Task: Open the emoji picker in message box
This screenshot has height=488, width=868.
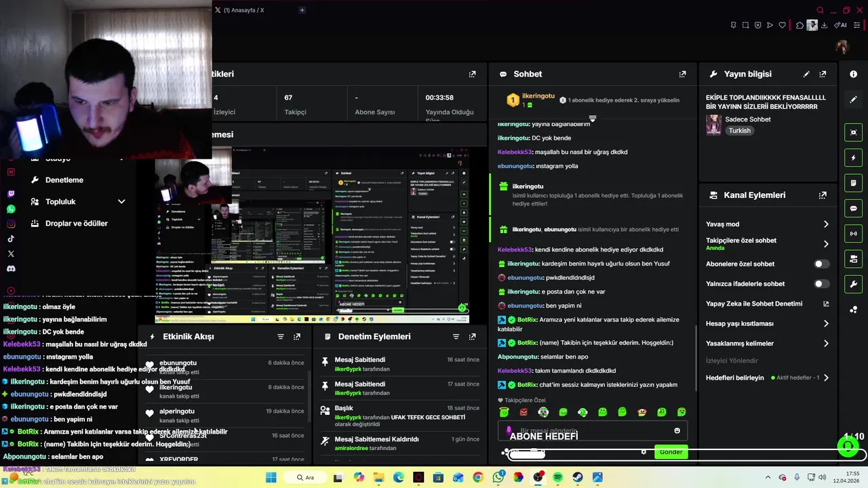Action: click(677, 430)
